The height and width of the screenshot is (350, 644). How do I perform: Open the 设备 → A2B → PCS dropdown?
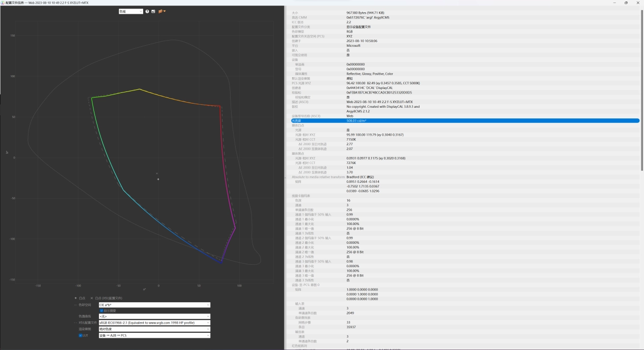pos(154,335)
